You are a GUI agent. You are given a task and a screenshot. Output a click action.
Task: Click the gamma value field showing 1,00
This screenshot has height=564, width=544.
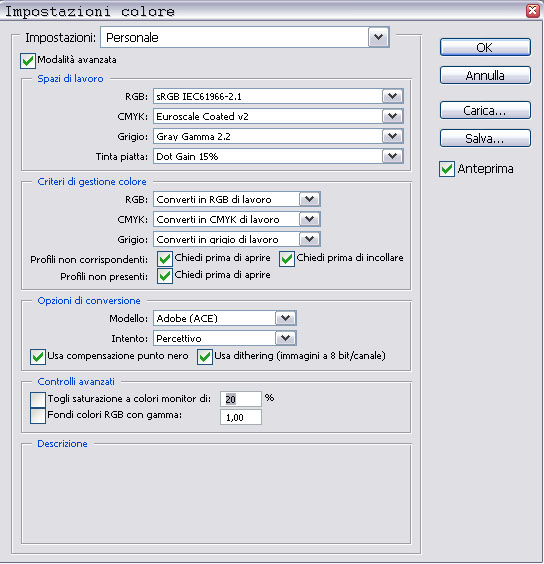241,417
